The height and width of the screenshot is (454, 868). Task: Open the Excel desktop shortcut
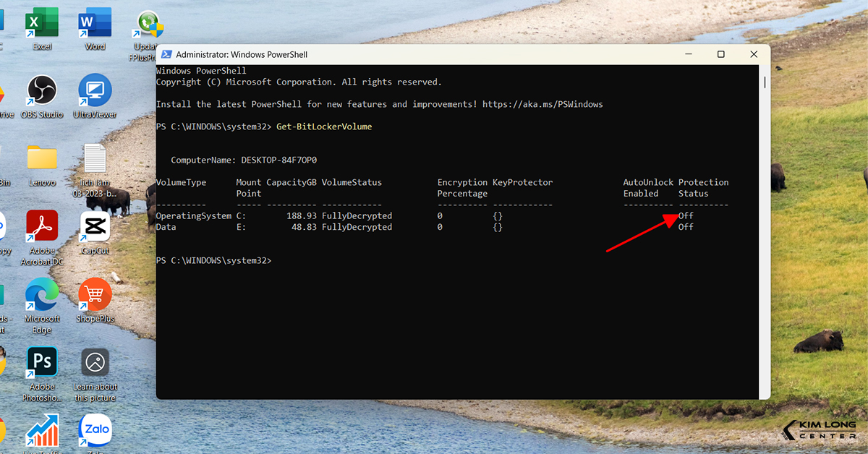[x=42, y=25]
